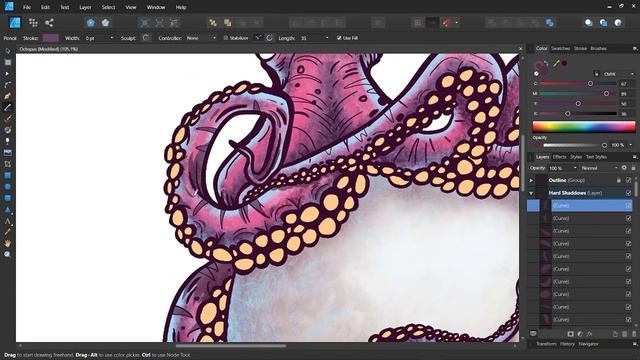Switch to Pixel Persona
Viewport: 640px width, 360px height.
coord(33,22)
